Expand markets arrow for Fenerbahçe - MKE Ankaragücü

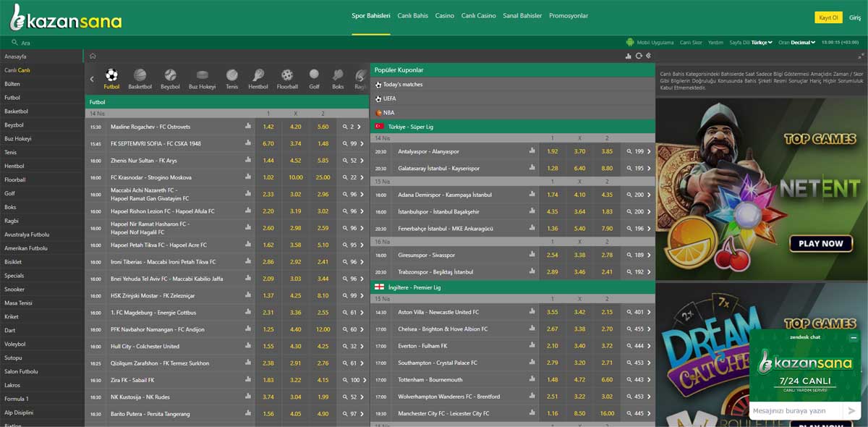point(649,229)
